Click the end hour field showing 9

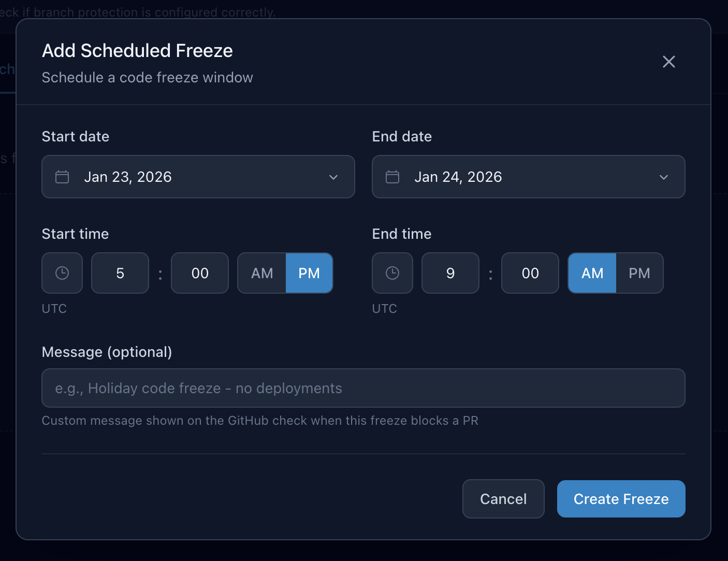click(450, 273)
